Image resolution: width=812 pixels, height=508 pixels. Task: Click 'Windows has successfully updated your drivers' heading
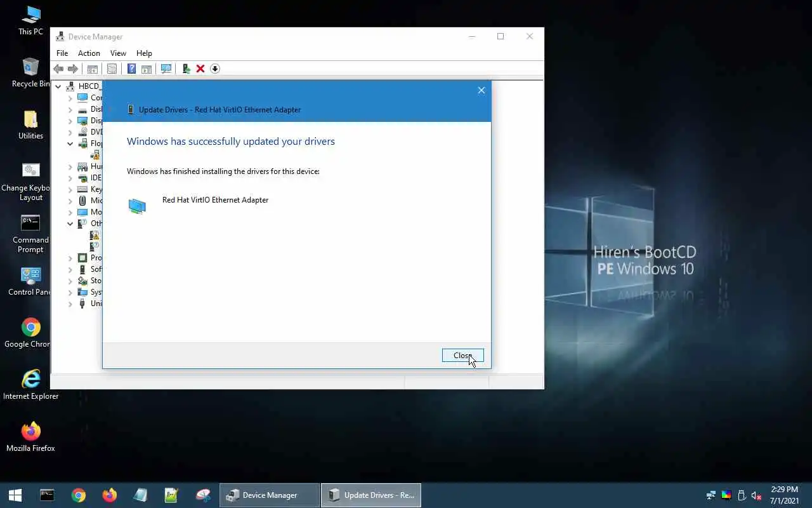click(x=231, y=142)
